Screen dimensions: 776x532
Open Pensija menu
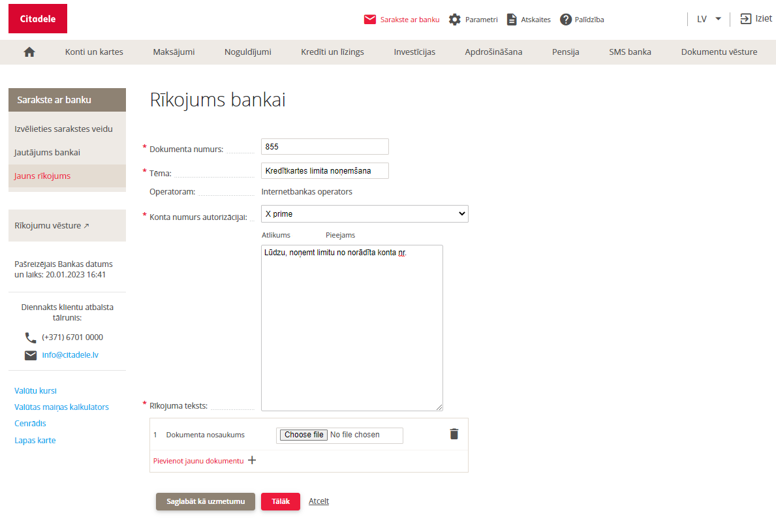point(566,52)
